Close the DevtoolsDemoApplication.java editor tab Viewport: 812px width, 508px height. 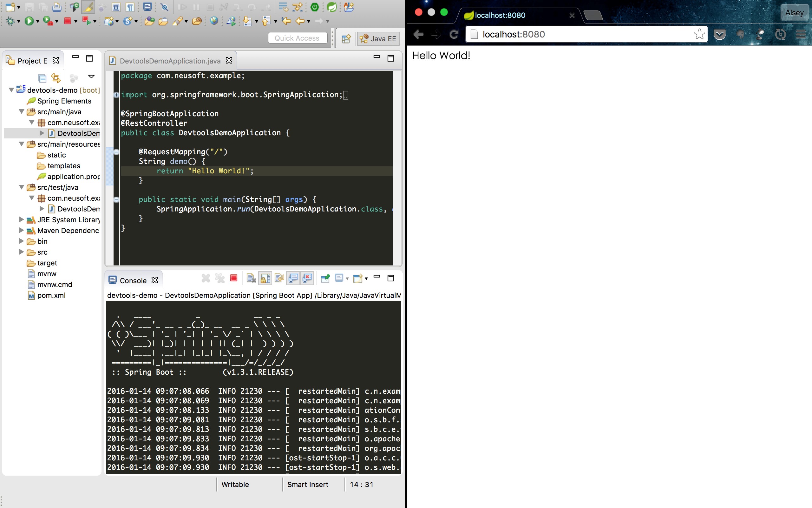point(229,60)
